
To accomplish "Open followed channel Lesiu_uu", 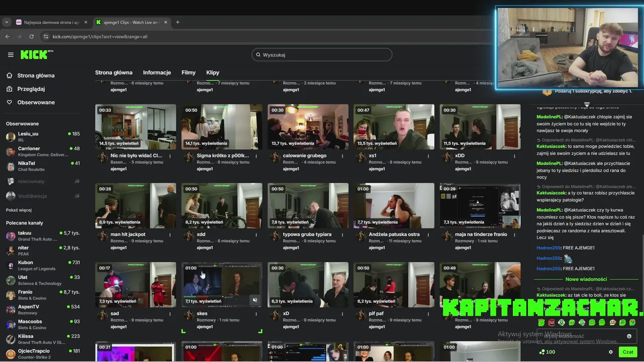I will [43, 137].
